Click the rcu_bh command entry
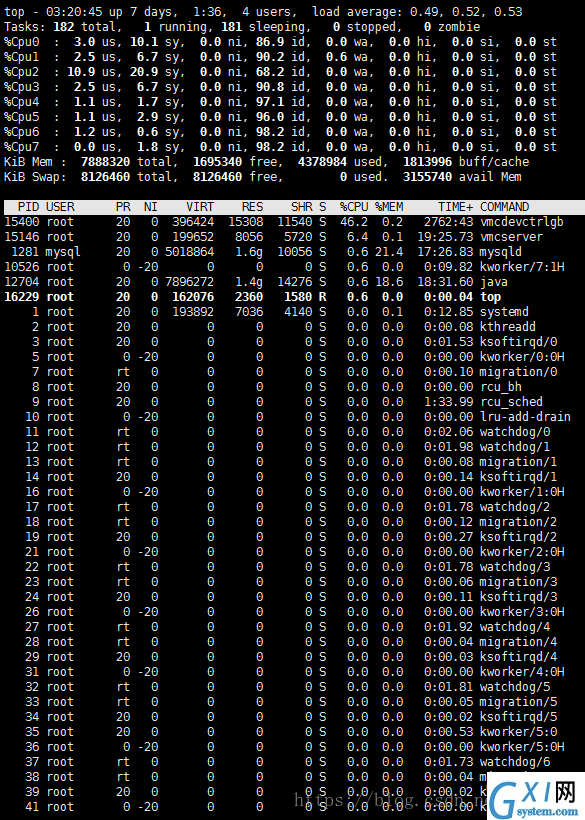 pos(501,387)
